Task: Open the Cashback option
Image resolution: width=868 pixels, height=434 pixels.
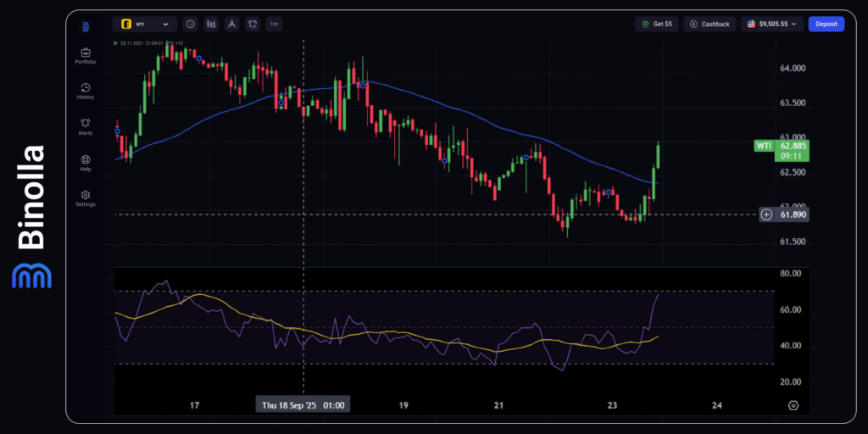Action: tap(710, 25)
